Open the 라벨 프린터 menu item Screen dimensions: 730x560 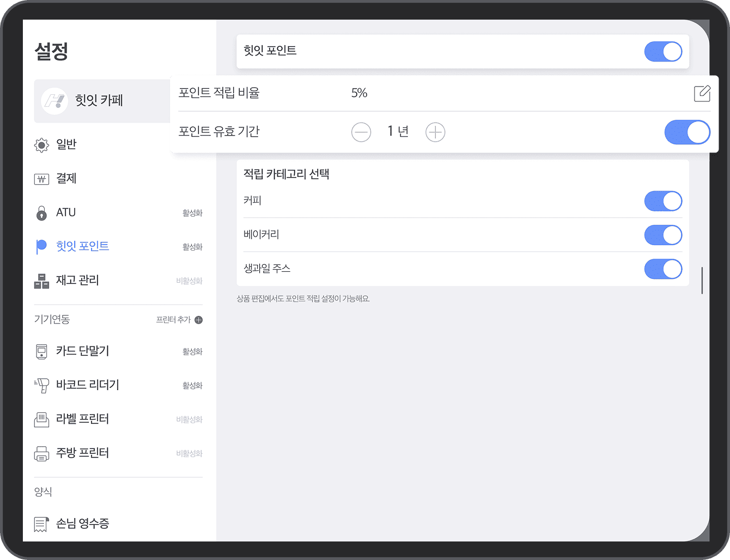pyautogui.click(x=83, y=419)
